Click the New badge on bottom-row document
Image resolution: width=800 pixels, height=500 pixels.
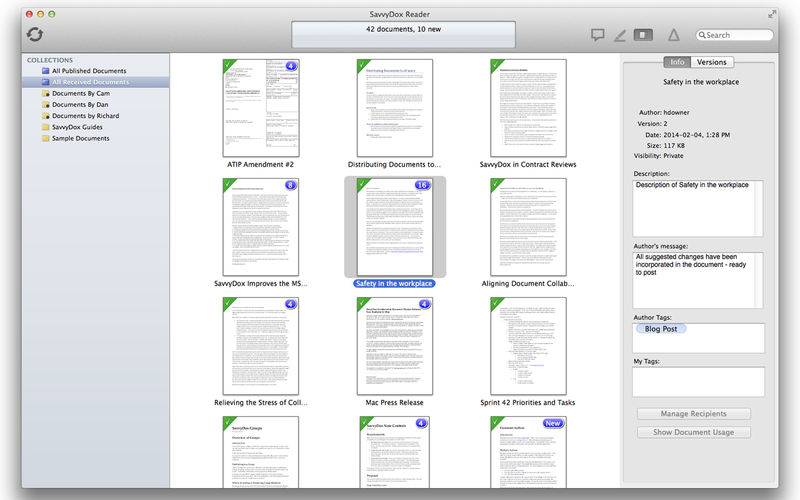[553, 423]
